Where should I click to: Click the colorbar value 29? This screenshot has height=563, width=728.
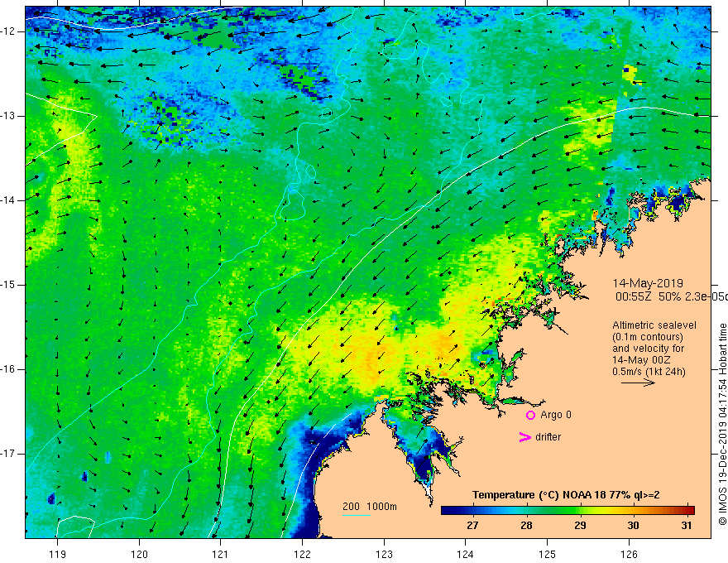tap(580, 526)
